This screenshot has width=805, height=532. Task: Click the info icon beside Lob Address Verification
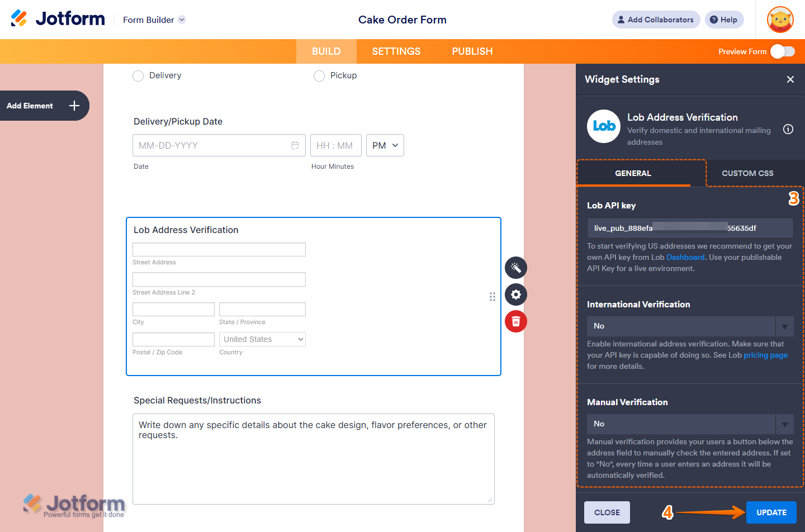[x=788, y=129]
